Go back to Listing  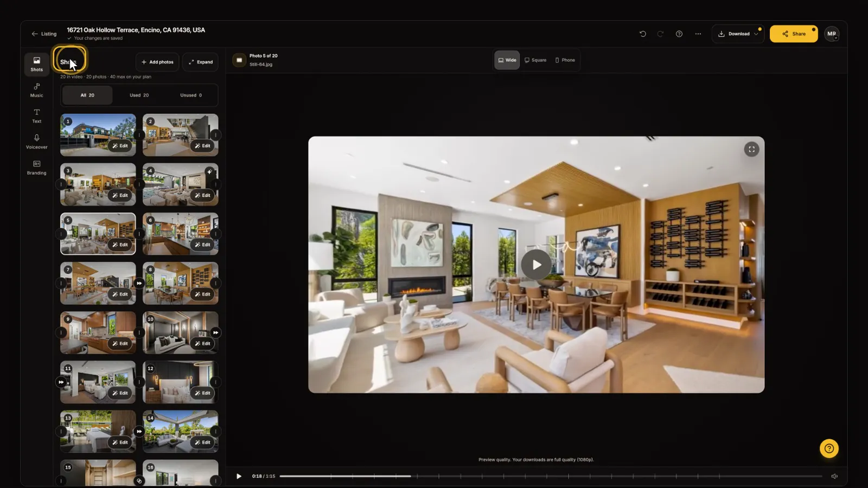44,34
